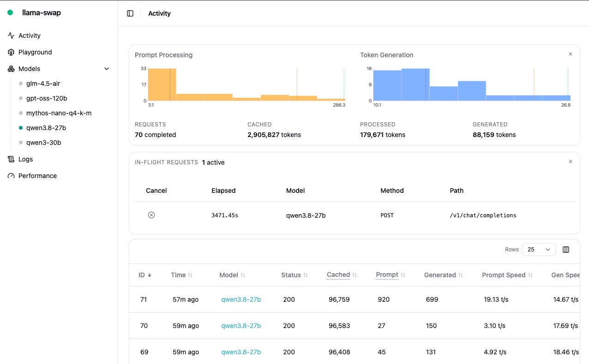Click prompt speed 3.10 t/s
This screenshot has width=589, height=364.
[x=495, y=326]
